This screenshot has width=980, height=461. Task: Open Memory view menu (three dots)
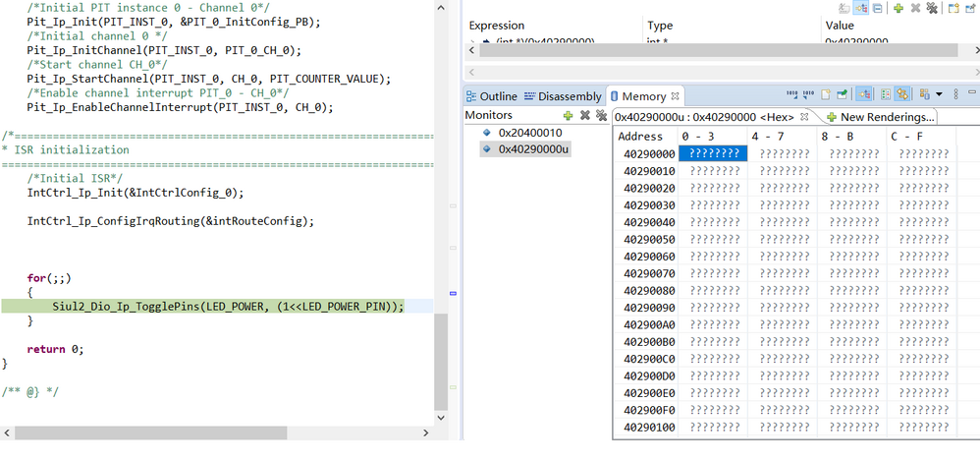pos(955,93)
